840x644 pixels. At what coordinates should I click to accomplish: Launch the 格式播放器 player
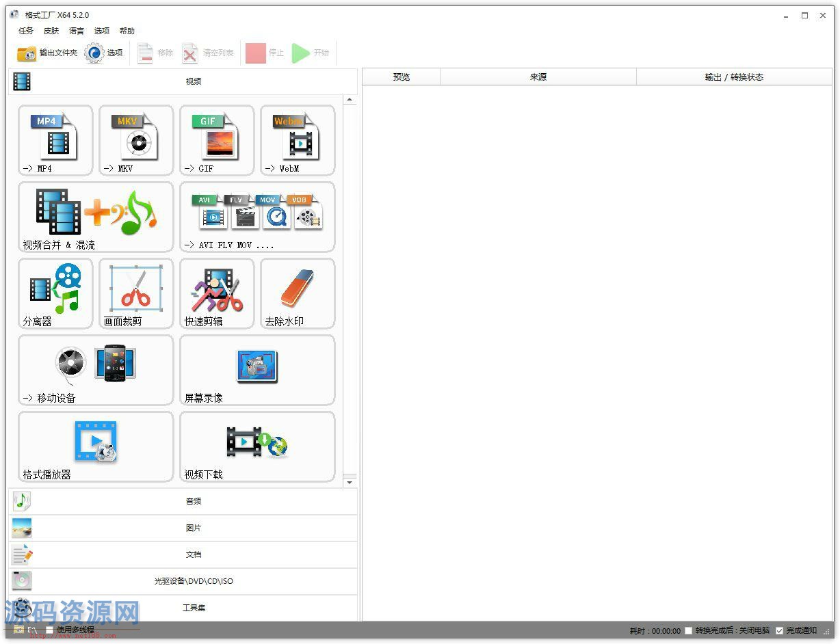coord(96,446)
